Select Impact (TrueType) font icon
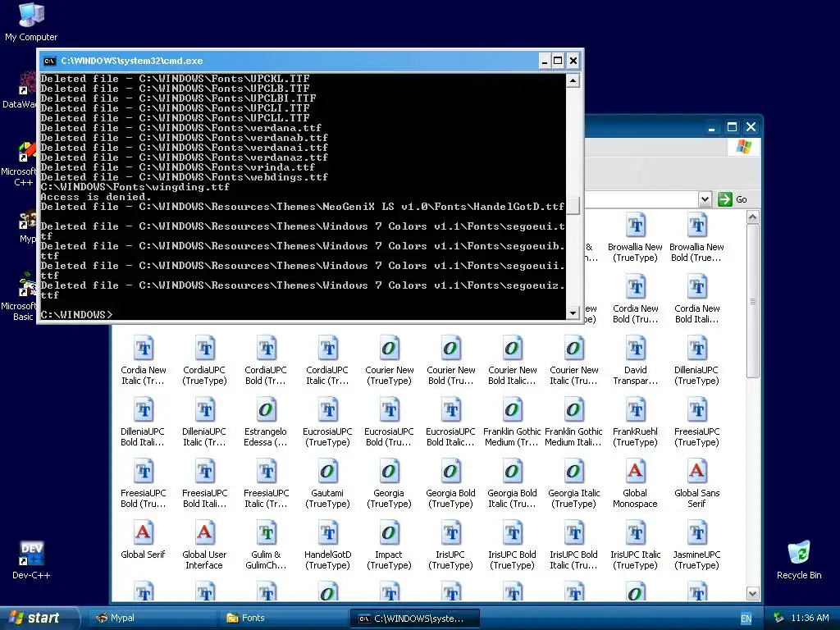 click(389, 545)
